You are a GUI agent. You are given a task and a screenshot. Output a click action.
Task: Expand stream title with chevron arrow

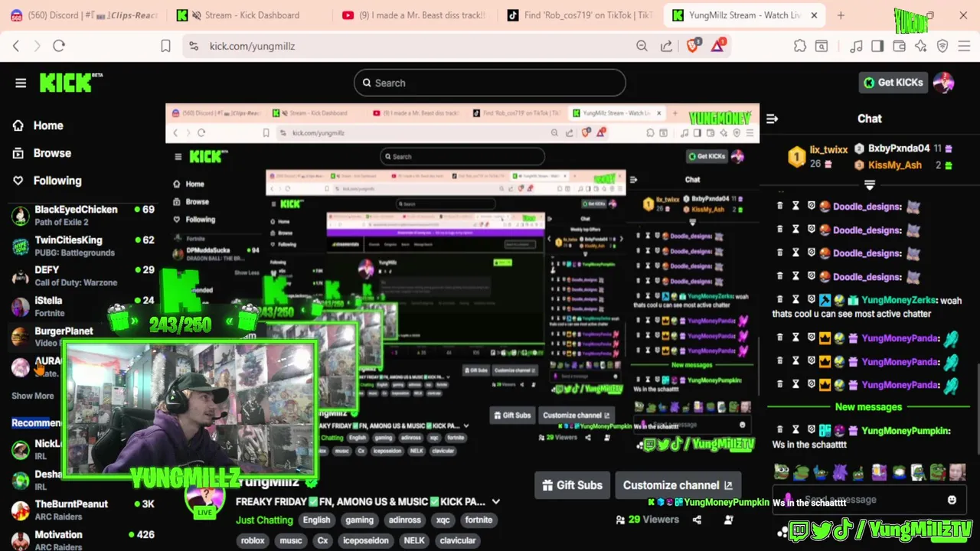pyautogui.click(x=496, y=502)
